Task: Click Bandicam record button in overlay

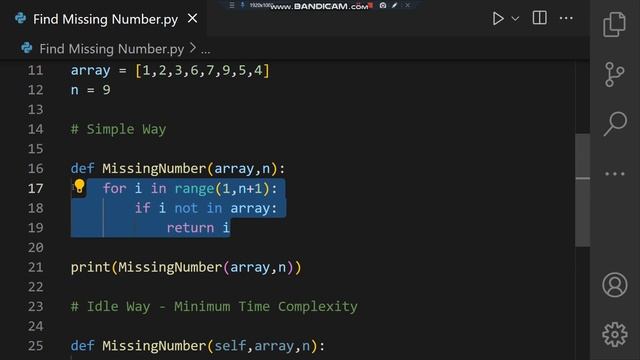Action: [x=371, y=6]
